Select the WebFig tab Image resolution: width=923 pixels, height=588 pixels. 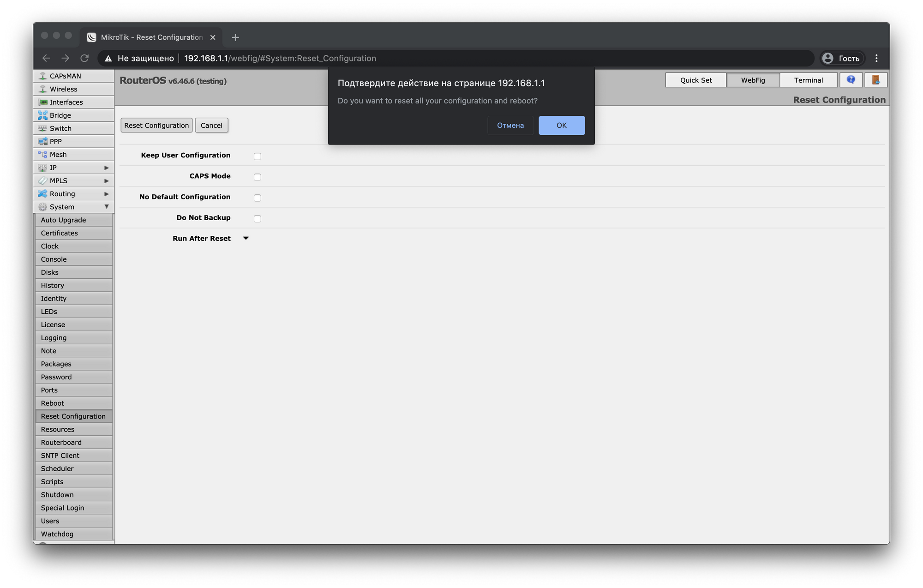752,79
